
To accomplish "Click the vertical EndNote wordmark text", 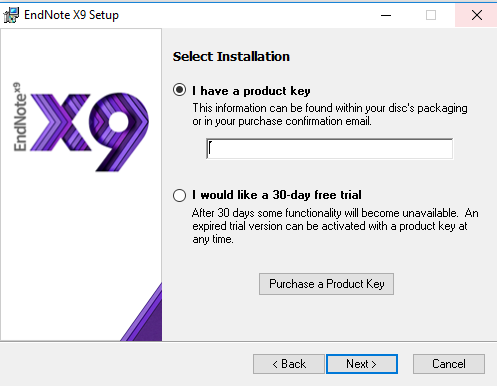I will click(20, 117).
